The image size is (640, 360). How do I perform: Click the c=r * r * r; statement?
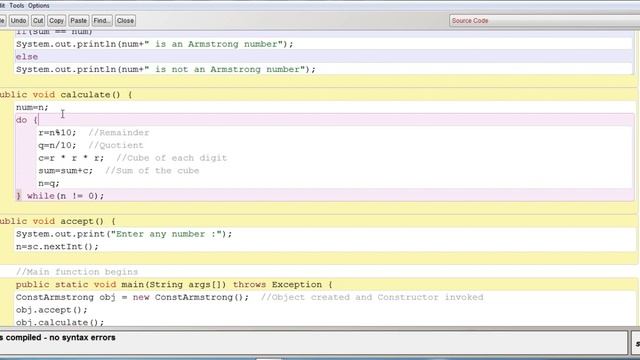point(71,158)
